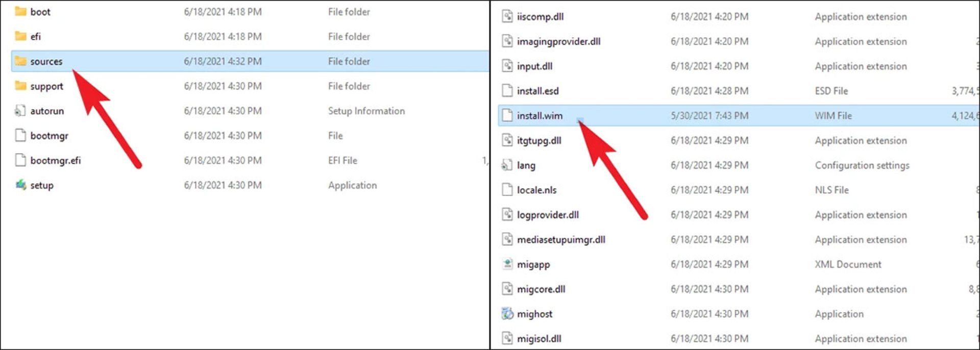
Task: Click the iiscomp.dll file icon
Action: [x=507, y=16]
